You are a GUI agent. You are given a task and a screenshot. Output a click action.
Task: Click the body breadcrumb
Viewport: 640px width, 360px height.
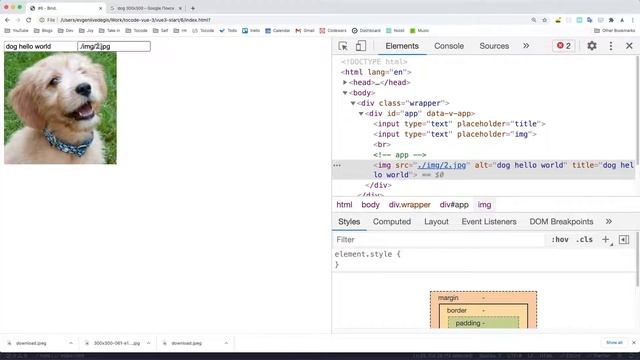pos(370,205)
